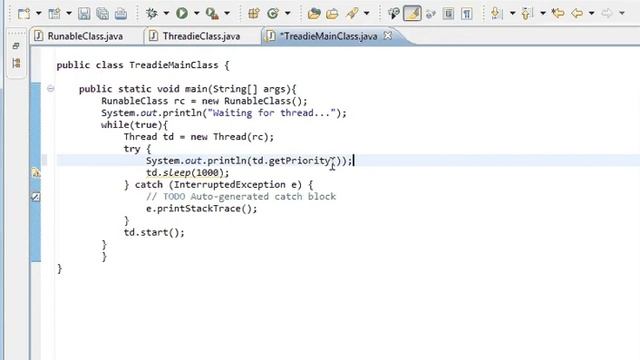Image resolution: width=640 pixels, height=360 pixels.
Task: Create a new Java class icon
Action: (273, 13)
